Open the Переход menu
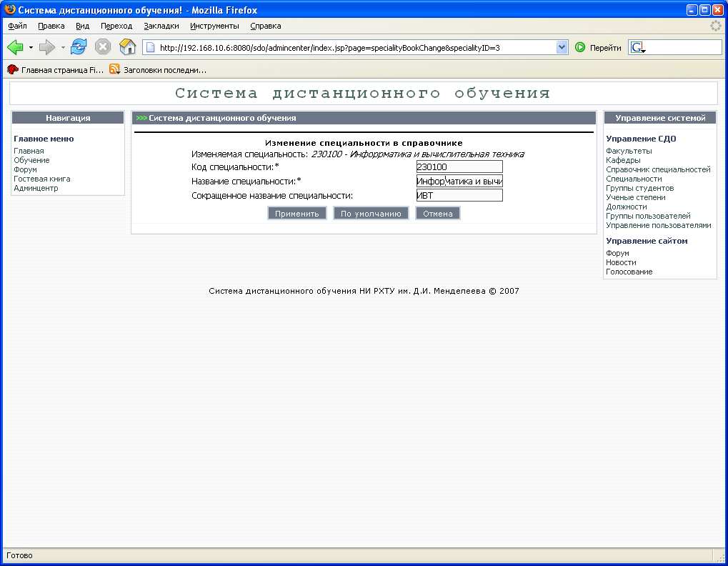 point(116,26)
